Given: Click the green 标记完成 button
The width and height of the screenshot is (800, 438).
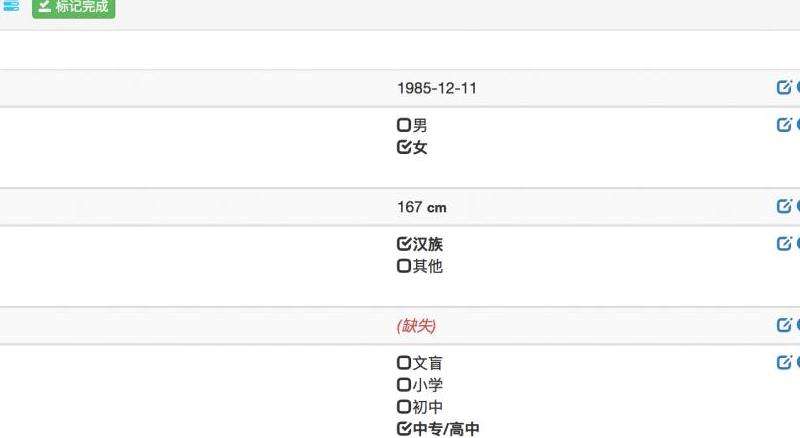Looking at the screenshot, I should 73,7.
